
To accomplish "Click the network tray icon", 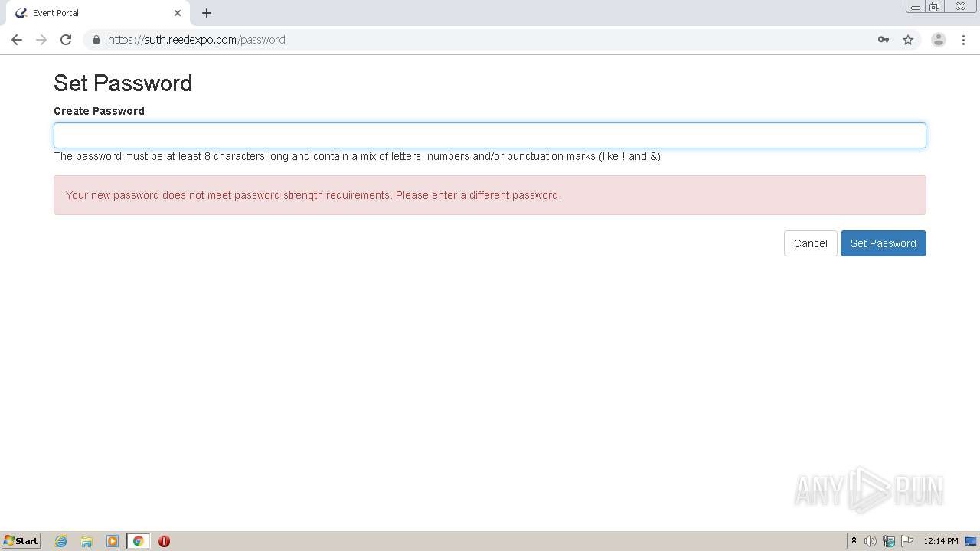I will (889, 541).
